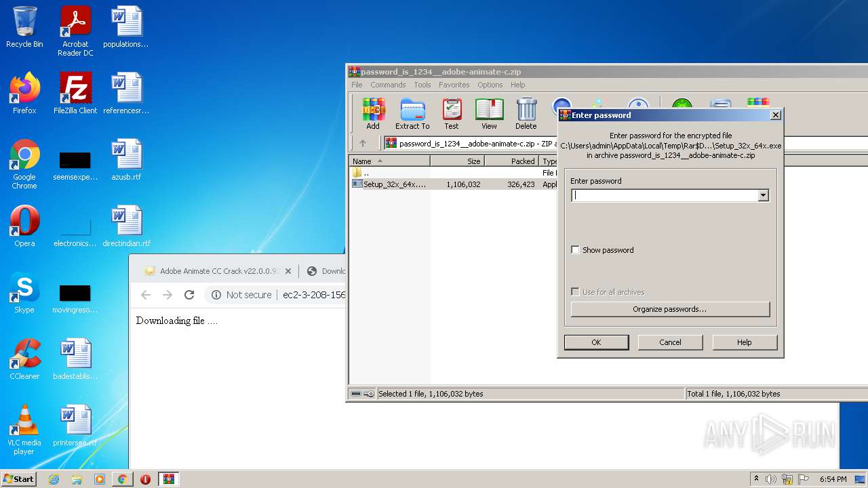Viewport: 868px width, 488px height.
Task: Click the volume speaker tray icon
Action: pos(771,479)
